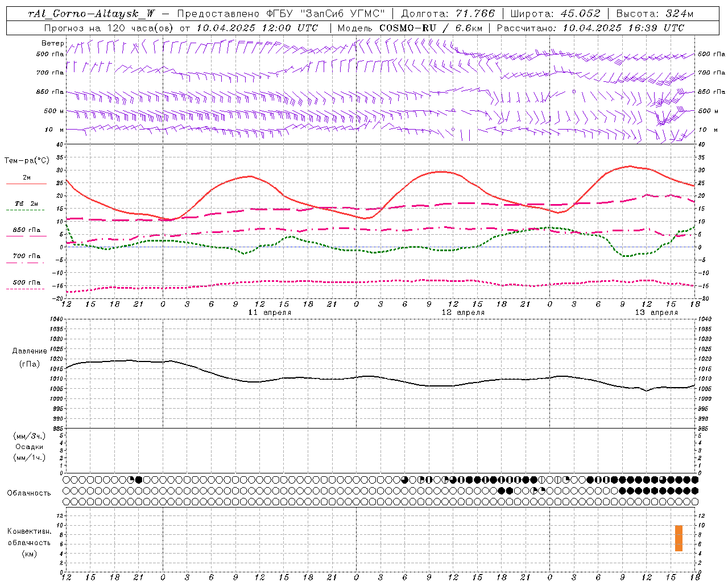Click the (мм/3ч.) precipitation unit label
The width and height of the screenshot is (728, 582).
point(30,436)
